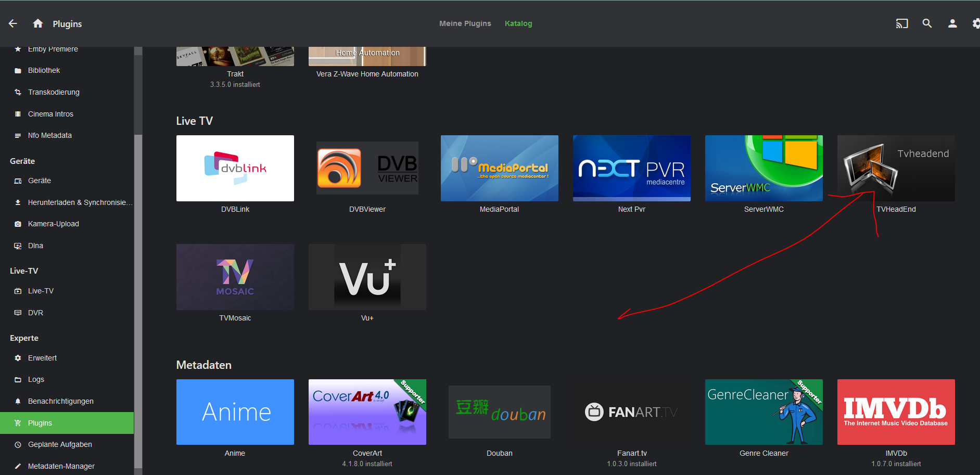Open the DVBLink plugin thumbnail
Viewport: 980px width, 475px height.
[235, 168]
